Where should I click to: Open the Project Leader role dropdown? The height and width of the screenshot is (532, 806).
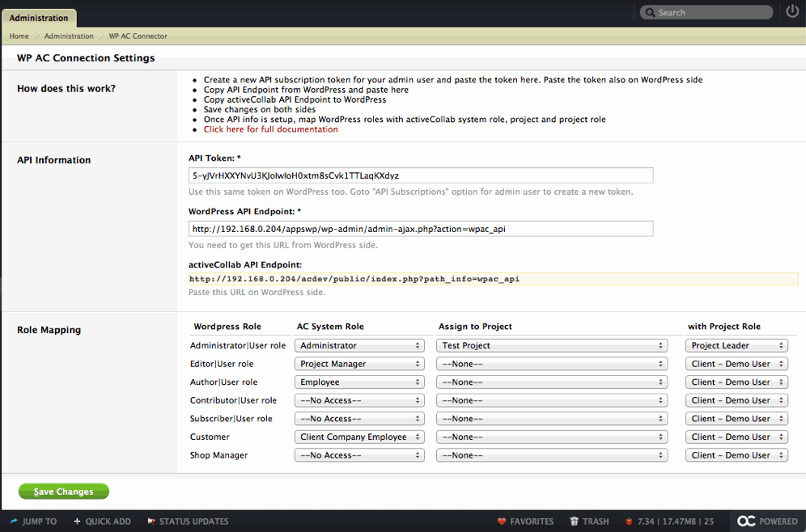(x=736, y=345)
